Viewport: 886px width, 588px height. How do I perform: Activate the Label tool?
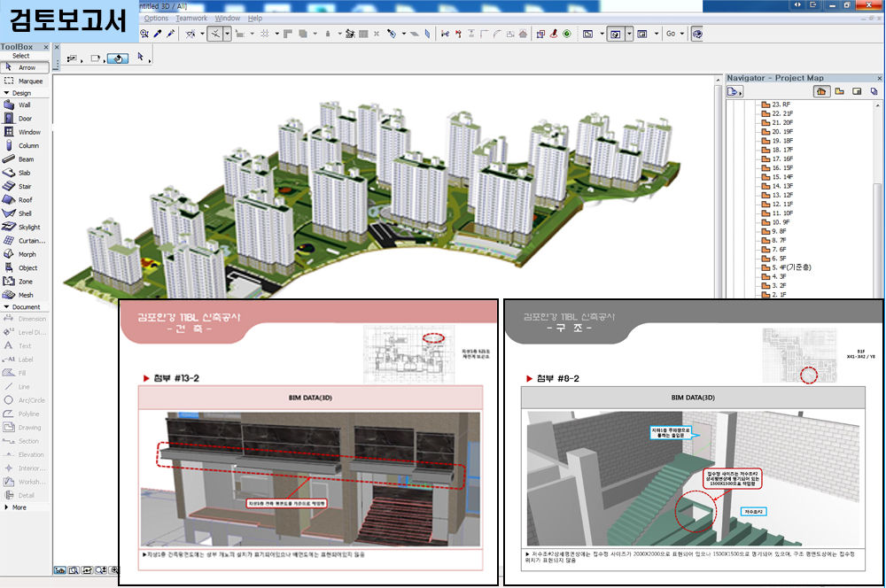[x=25, y=360]
